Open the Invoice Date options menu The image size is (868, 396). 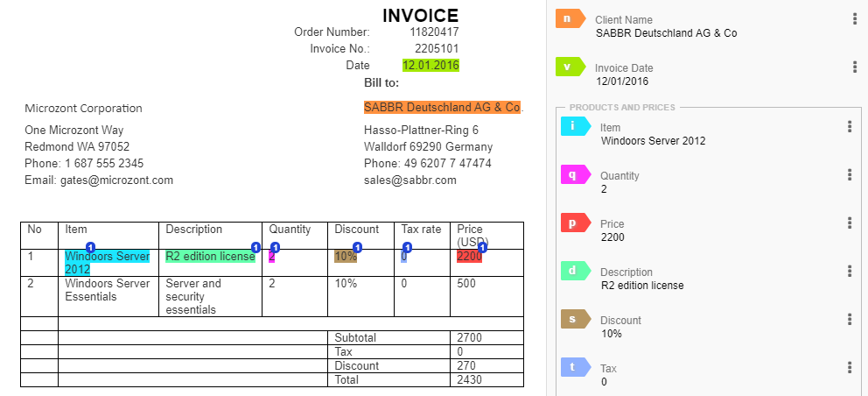point(855,67)
